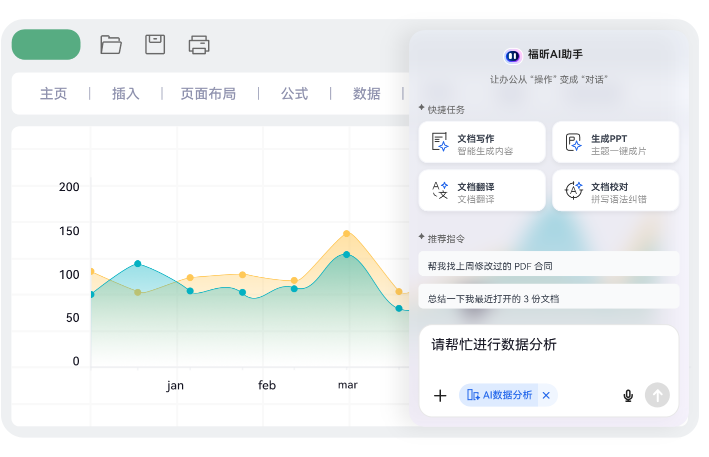Click the 200 y-axis value
This screenshot has width=709, height=457.
click(x=69, y=187)
